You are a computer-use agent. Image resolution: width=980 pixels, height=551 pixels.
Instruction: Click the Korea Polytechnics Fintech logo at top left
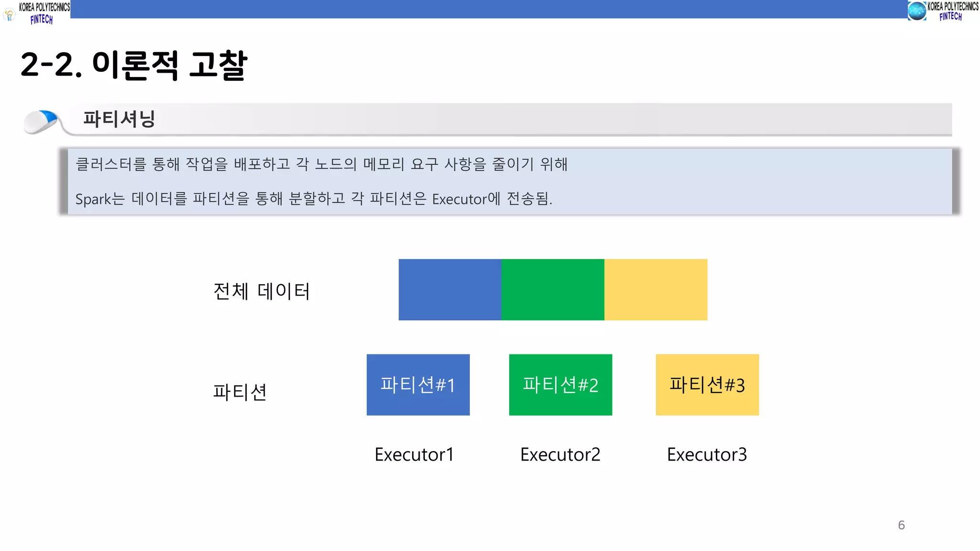(x=43, y=12)
